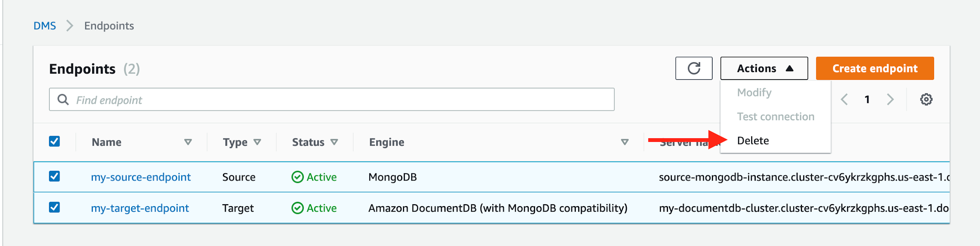Viewport: 980px width, 246px height.
Task: Deselect the my-target-endpoint row checkbox
Action: coord(54,208)
